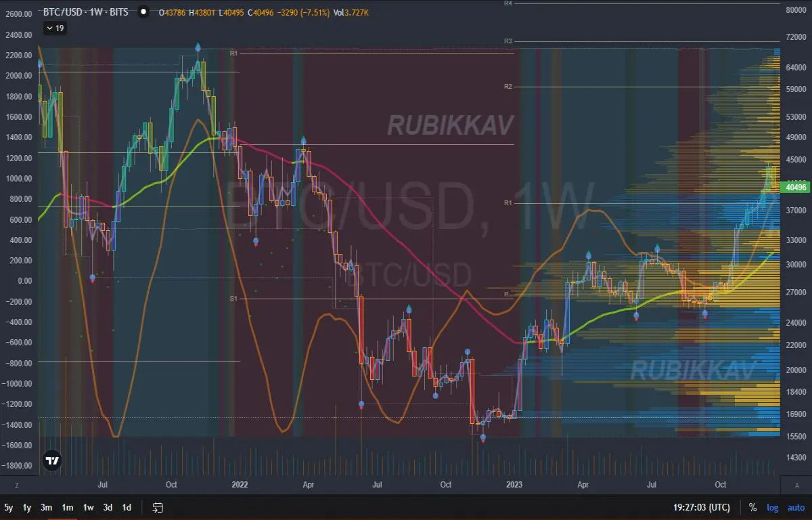812x520 pixels.
Task: Click the S1 pivot level label
Action: click(x=233, y=298)
